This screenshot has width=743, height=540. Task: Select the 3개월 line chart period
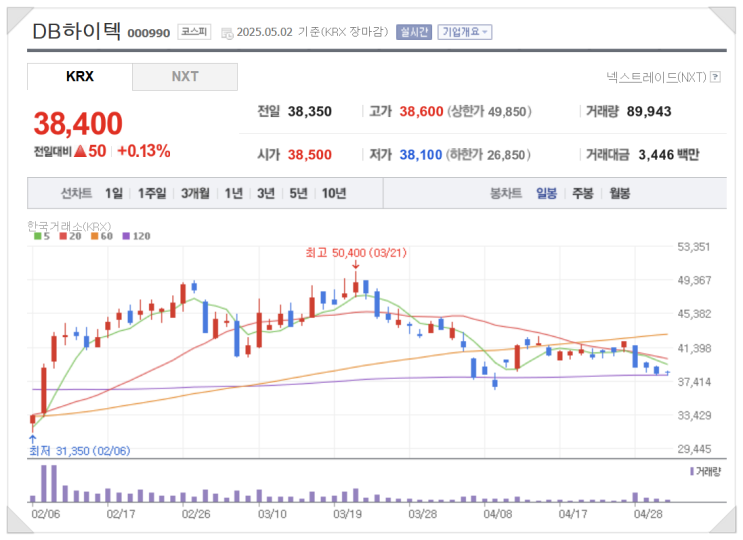point(195,193)
